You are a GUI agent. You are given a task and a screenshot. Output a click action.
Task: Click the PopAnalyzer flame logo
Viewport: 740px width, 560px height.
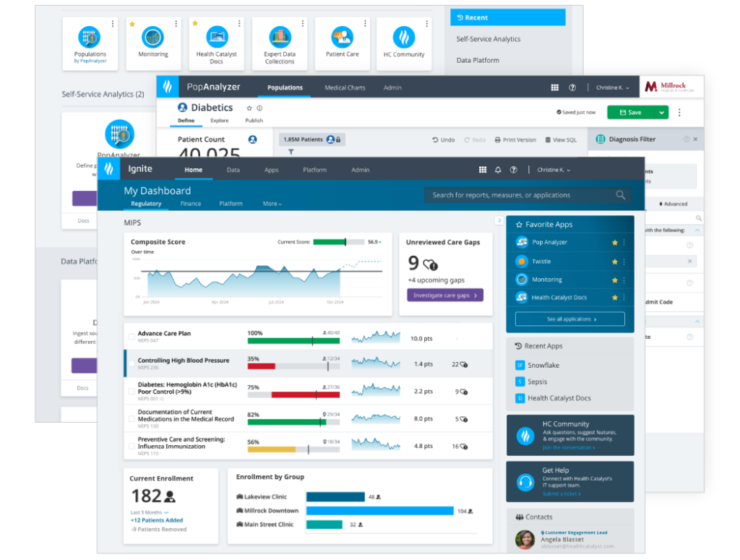pos(168,87)
